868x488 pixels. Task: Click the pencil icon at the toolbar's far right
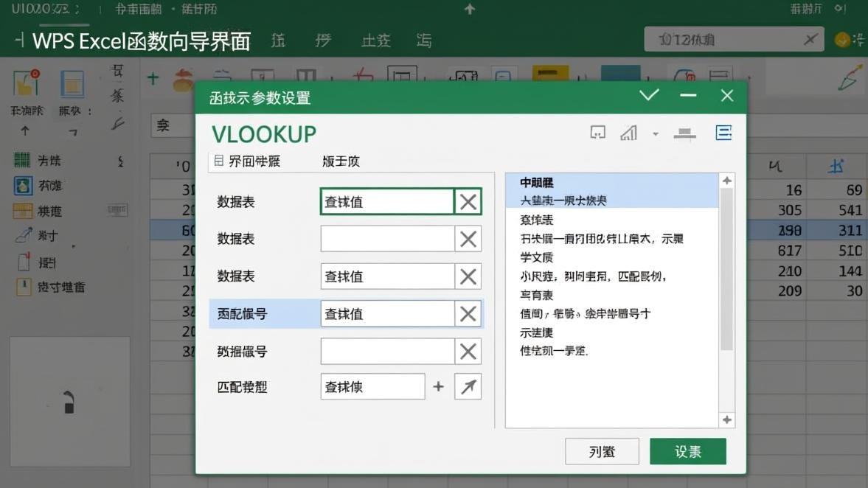point(849,79)
